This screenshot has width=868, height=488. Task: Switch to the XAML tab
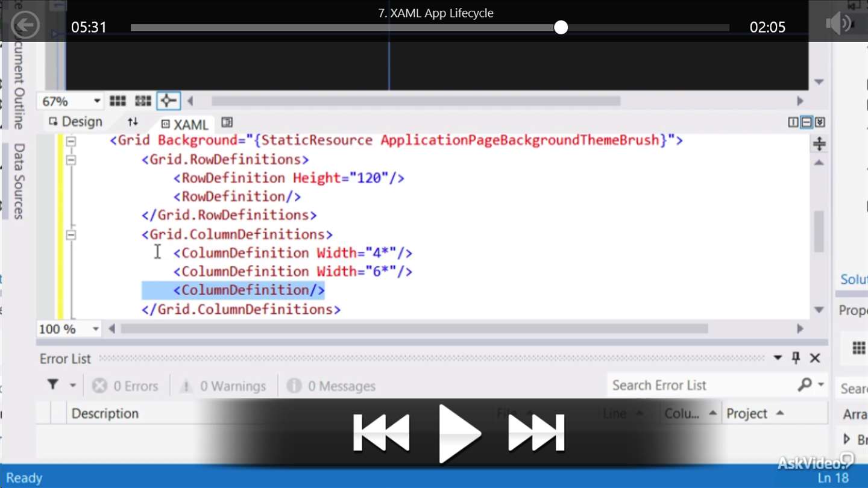tap(184, 125)
